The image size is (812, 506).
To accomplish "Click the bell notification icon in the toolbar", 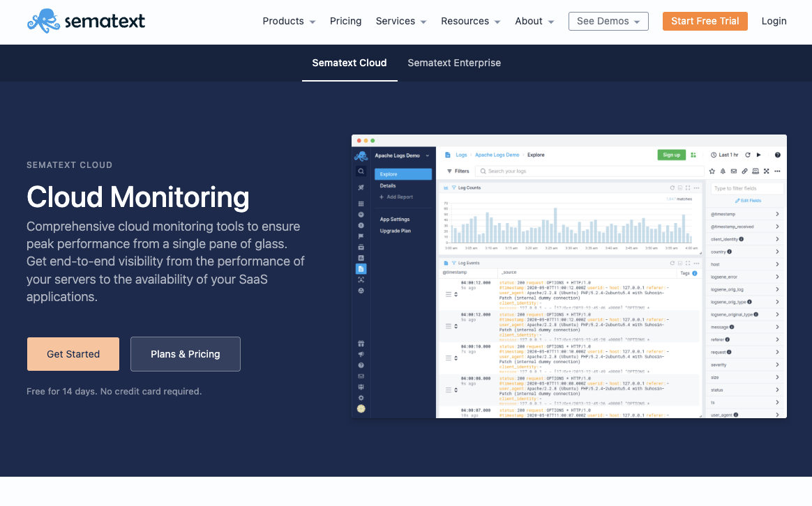I will tap(723, 170).
